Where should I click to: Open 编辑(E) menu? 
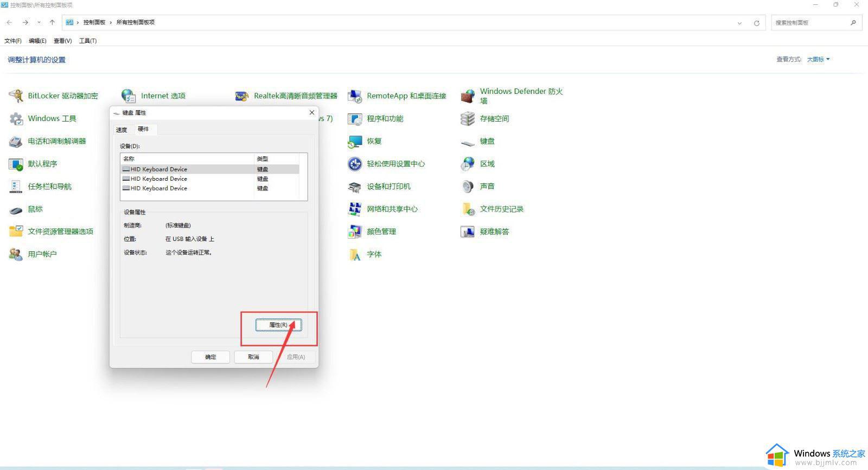point(37,41)
